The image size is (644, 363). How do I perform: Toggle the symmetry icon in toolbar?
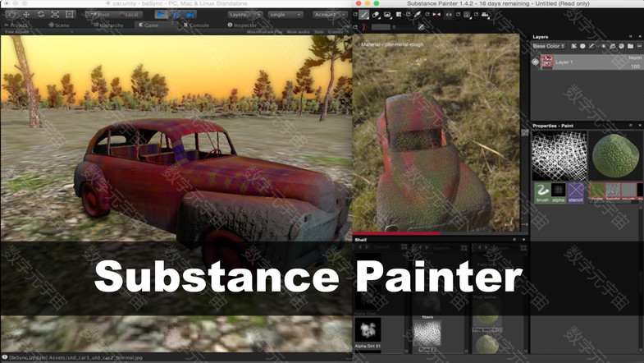pyautogui.click(x=436, y=15)
